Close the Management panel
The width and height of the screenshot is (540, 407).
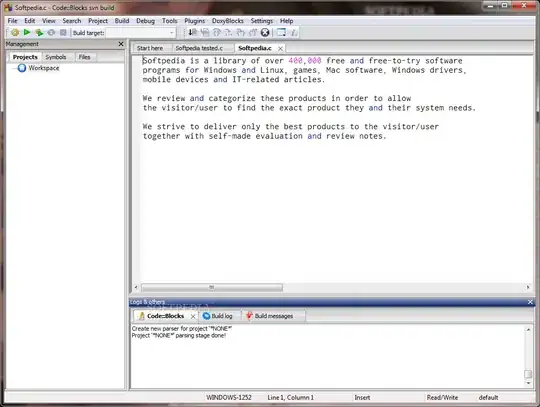121,44
